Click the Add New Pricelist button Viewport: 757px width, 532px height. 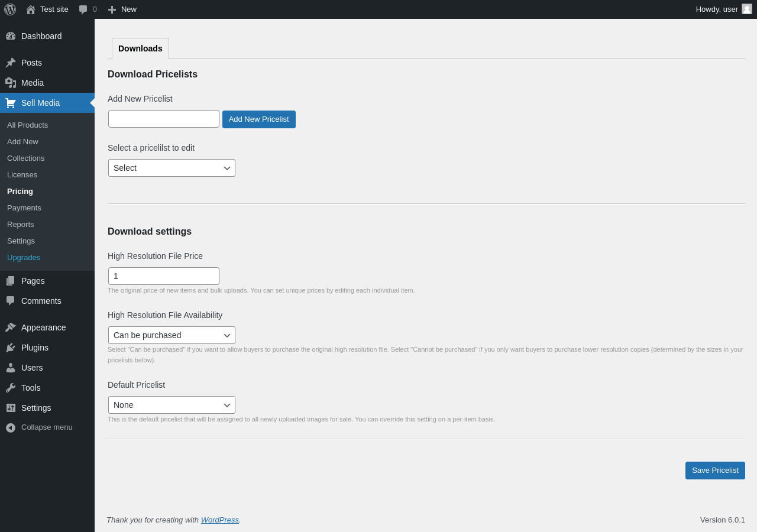(x=259, y=119)
